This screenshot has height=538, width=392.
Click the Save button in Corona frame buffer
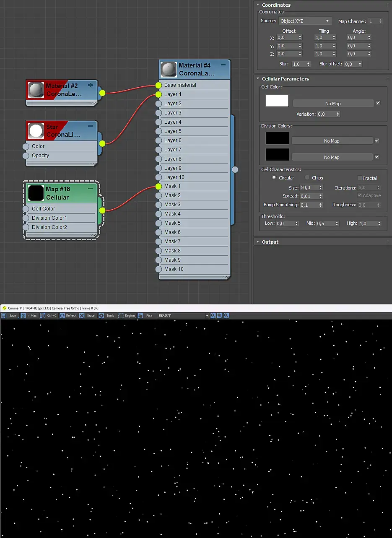9,315
